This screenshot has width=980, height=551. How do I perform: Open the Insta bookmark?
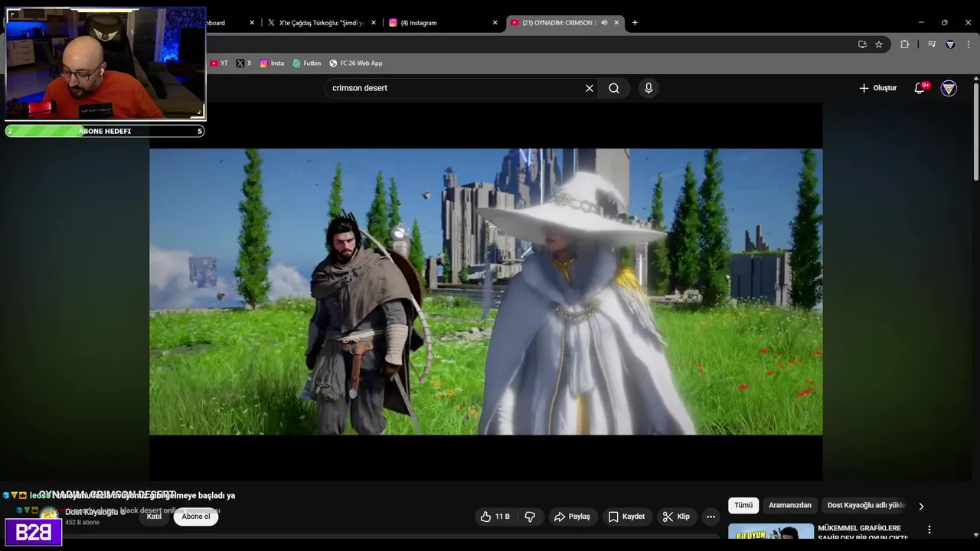tap(272, 64)
